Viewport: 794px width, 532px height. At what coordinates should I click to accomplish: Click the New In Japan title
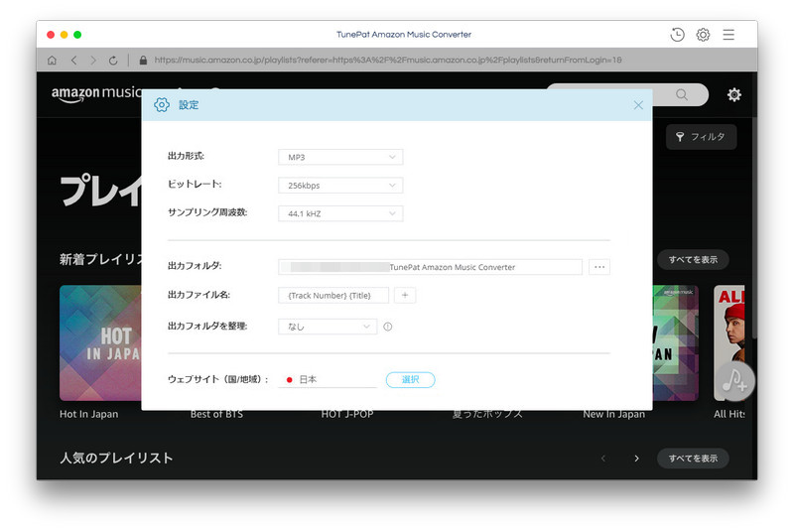(x=613, y=414)
